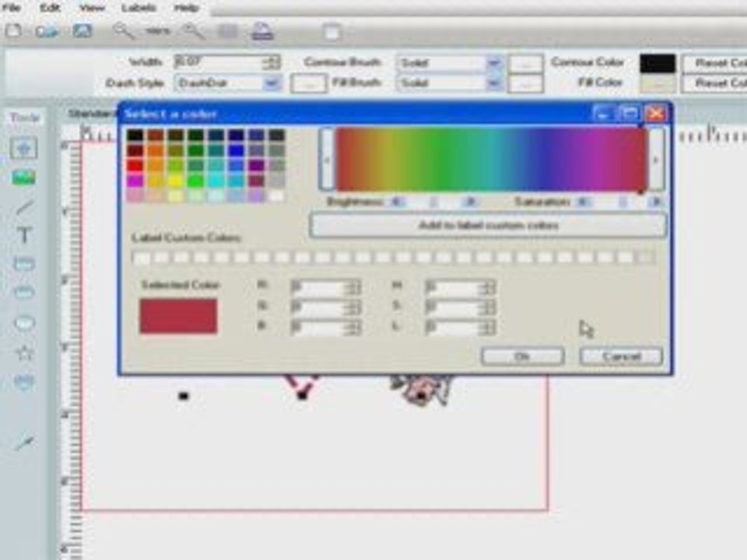Reset zoom with the 100% toolbar button
The width and height of the screenshot is (747, 560).
click(x=158, y=31)
